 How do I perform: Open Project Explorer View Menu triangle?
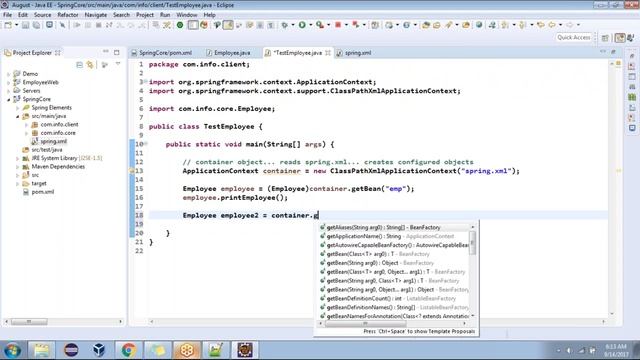[x=118, y=64]
